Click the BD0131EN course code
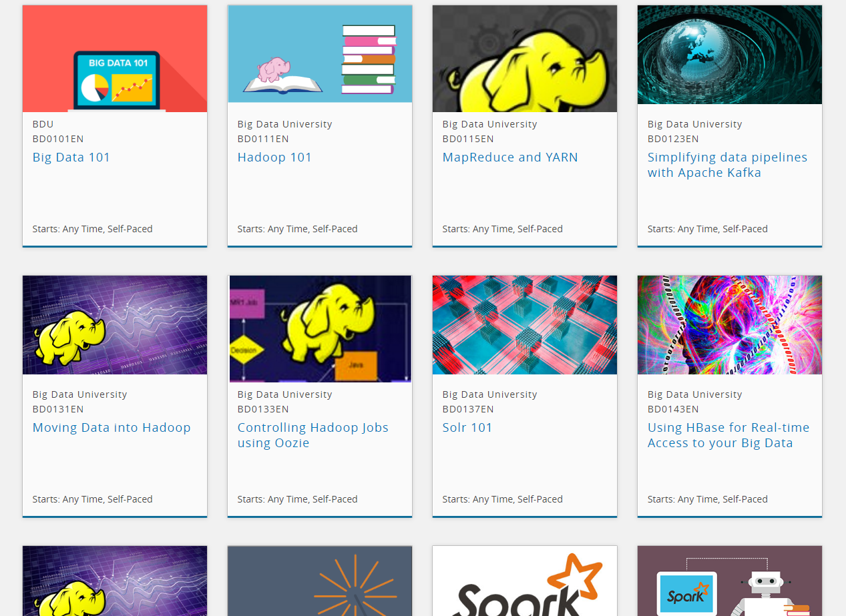The image size is (846, 616). pyautogui.click(x=58, y=409)
